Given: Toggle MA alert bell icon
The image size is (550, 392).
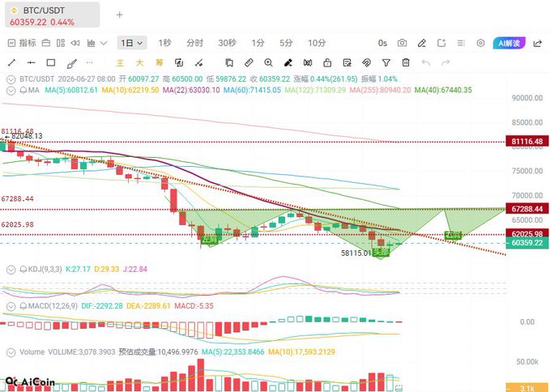Looking at the screenshot, I should click(x=23, y=90).
